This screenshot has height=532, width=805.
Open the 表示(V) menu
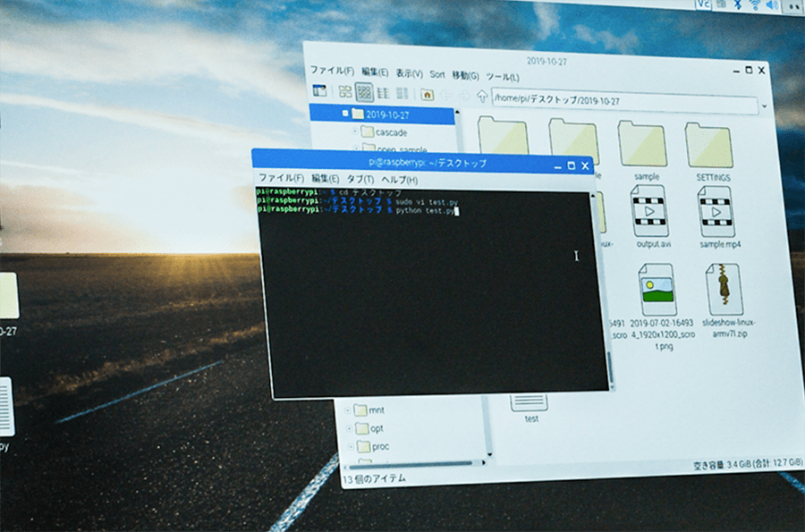409,74
